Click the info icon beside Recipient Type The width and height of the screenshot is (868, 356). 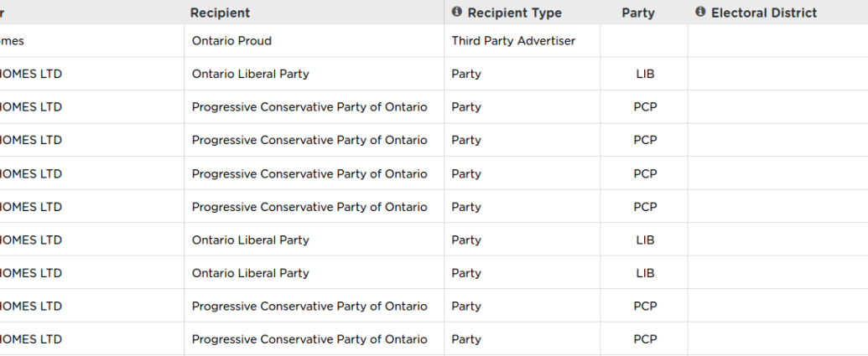pyautogui.click(x=456, y=12)
